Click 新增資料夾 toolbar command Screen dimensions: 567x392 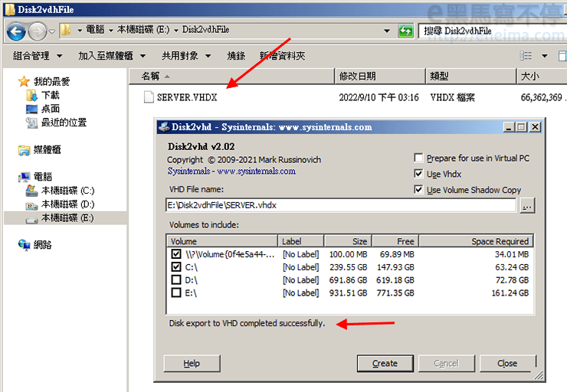pos(283,56)
